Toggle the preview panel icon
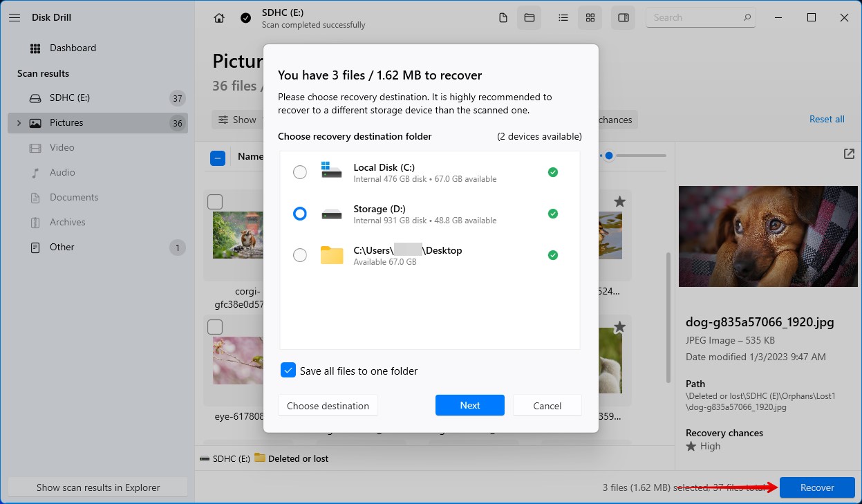The width and height of the screenshot is (862, 504). click(623, 17)
